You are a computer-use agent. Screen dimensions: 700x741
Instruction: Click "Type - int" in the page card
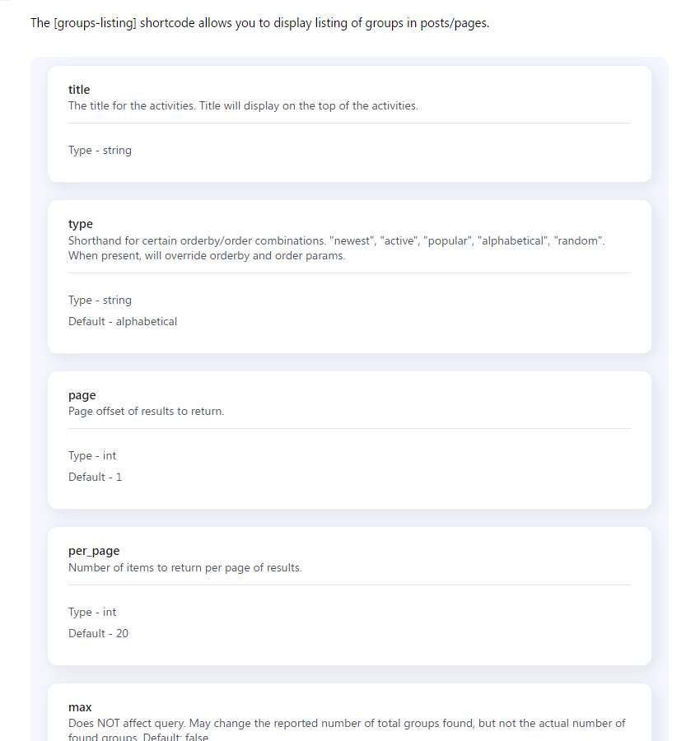point(92,456)
